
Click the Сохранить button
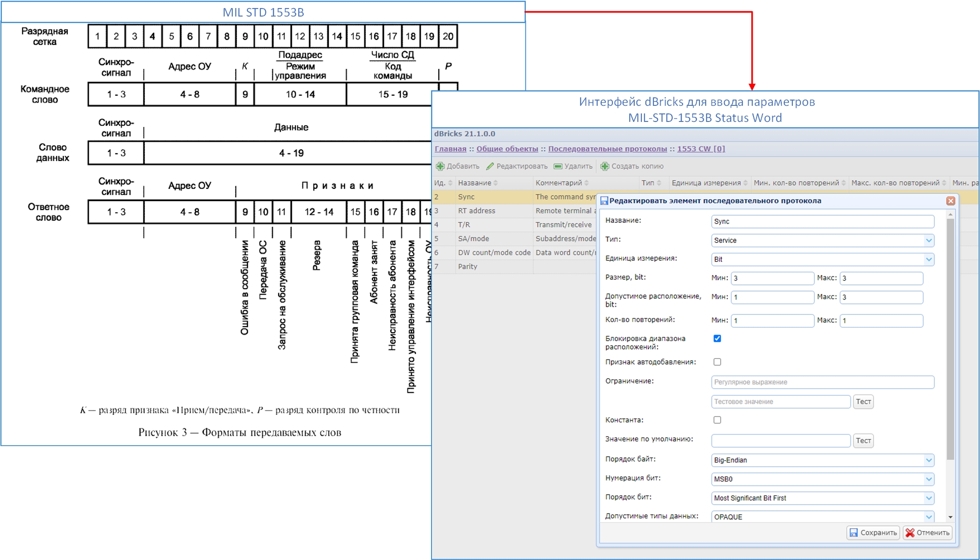873,533
